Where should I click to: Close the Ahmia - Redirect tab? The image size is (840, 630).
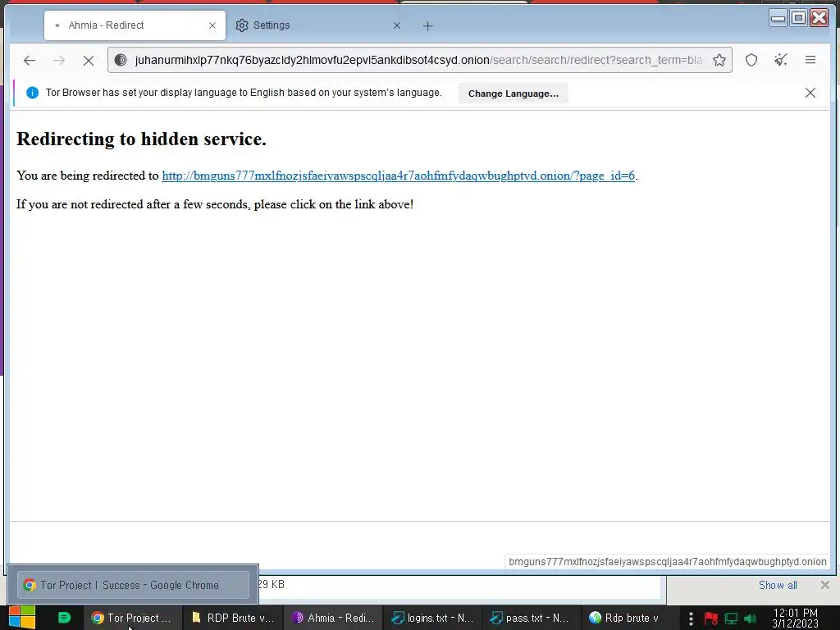click(212, 25)
